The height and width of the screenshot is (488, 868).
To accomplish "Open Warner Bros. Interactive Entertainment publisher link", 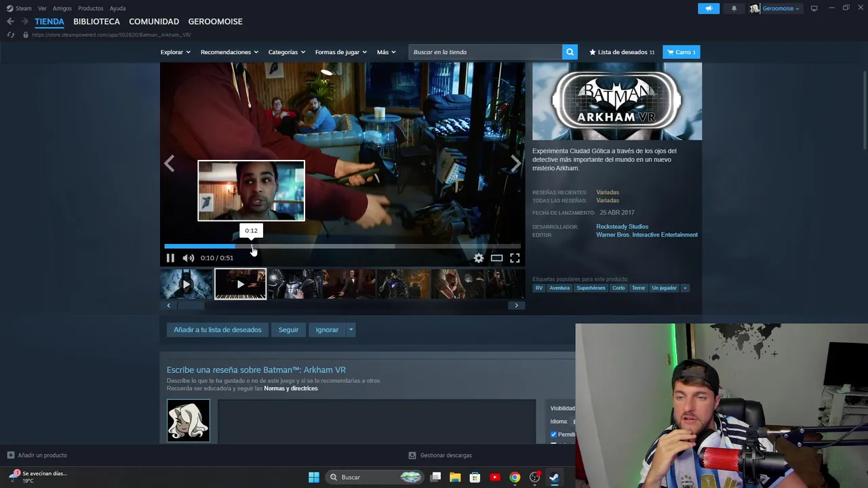I will point(647,235).
